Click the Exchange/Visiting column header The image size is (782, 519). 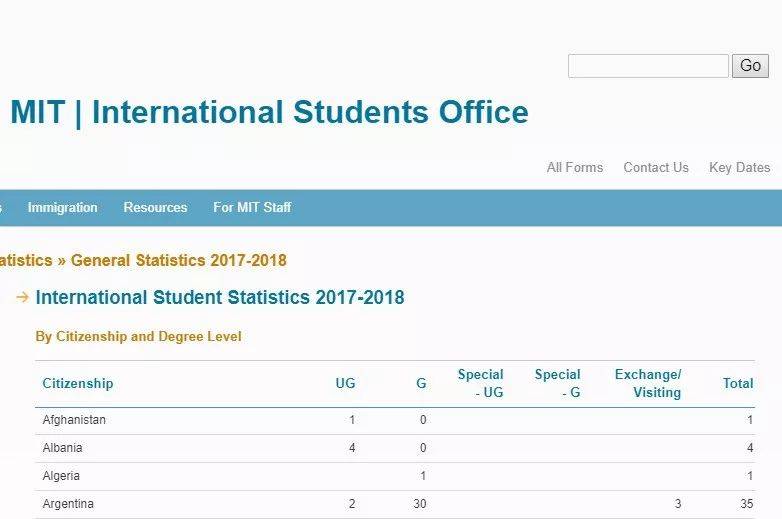(x=648, y=383)
